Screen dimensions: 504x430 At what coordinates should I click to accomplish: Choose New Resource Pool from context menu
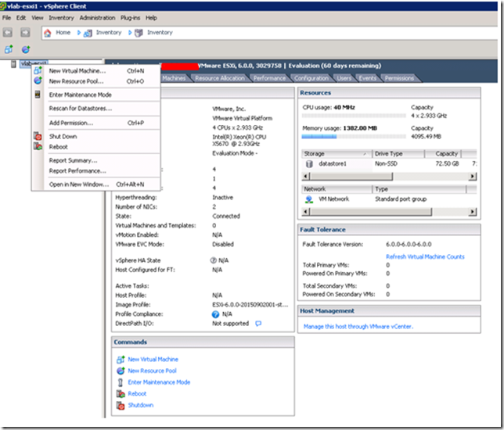(96, 81)
